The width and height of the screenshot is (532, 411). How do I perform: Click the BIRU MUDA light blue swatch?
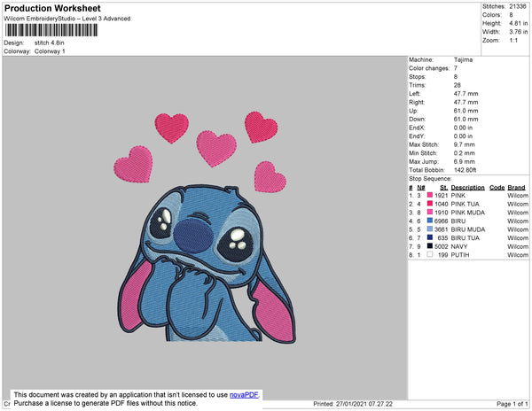(431, 229)
